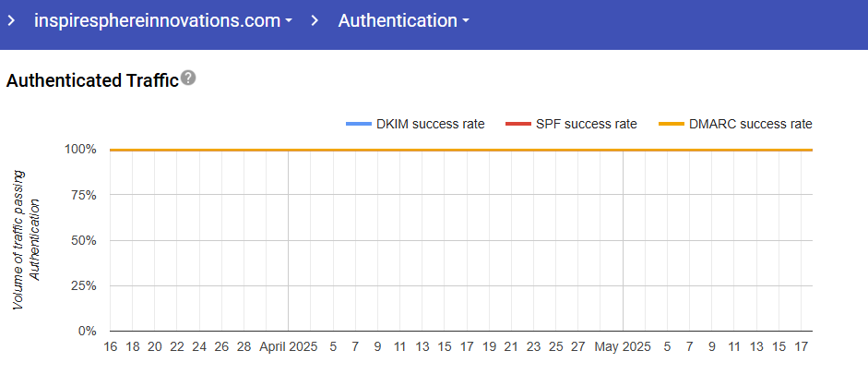Click the 0% y-axis label
This screenshot has height=375, width=868.
[87, 331]
